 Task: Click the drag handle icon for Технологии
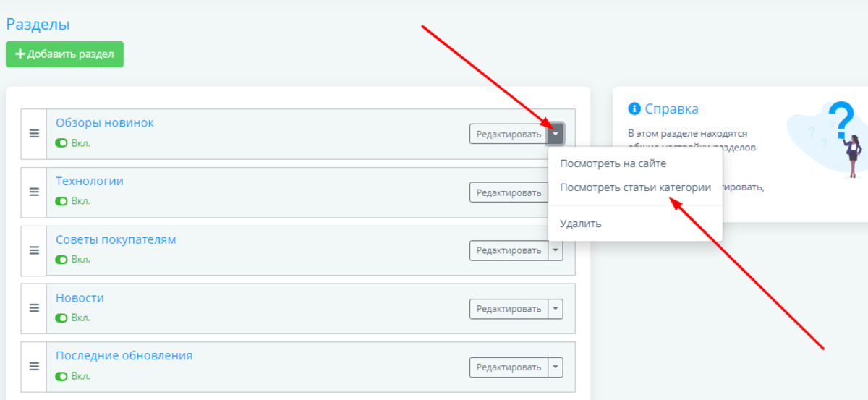coord(33,192)
